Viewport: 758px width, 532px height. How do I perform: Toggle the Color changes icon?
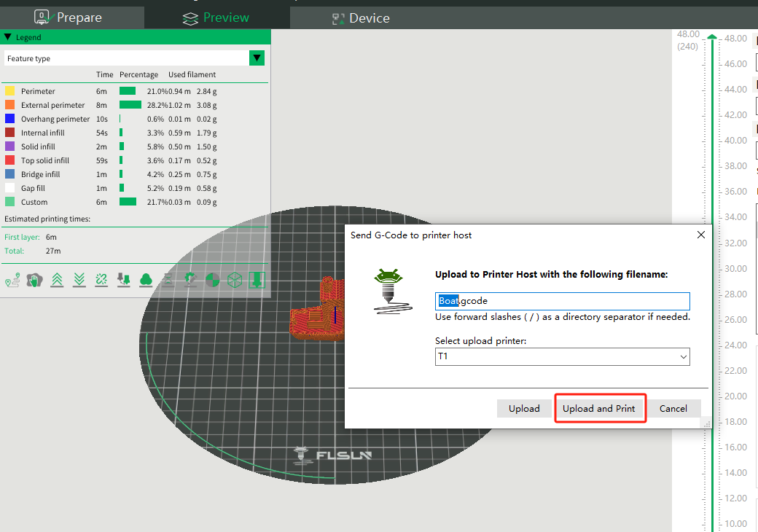(x=146, y=280)
